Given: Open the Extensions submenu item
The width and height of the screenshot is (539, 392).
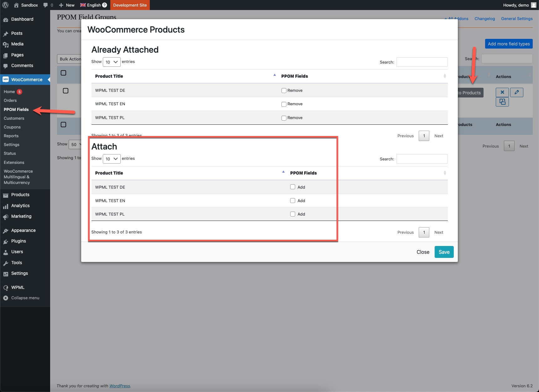Looking at the screenshot, I should 14,163.
